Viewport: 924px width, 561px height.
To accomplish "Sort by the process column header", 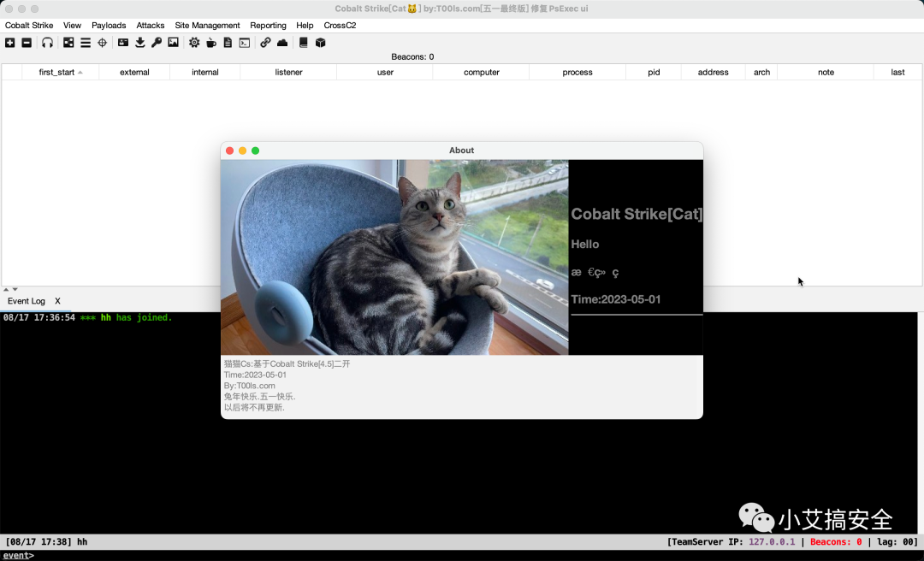I will [577, 72].
